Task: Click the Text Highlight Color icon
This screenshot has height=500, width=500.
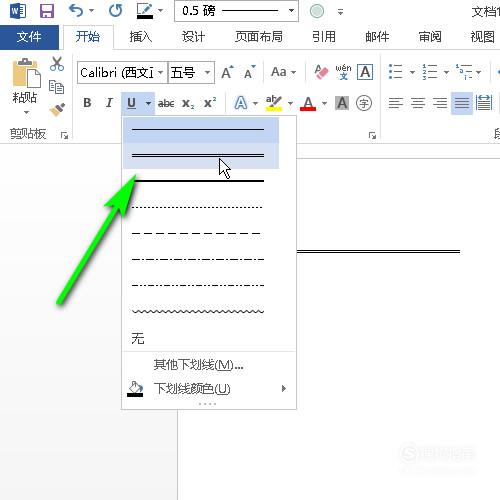Action: 274,103
